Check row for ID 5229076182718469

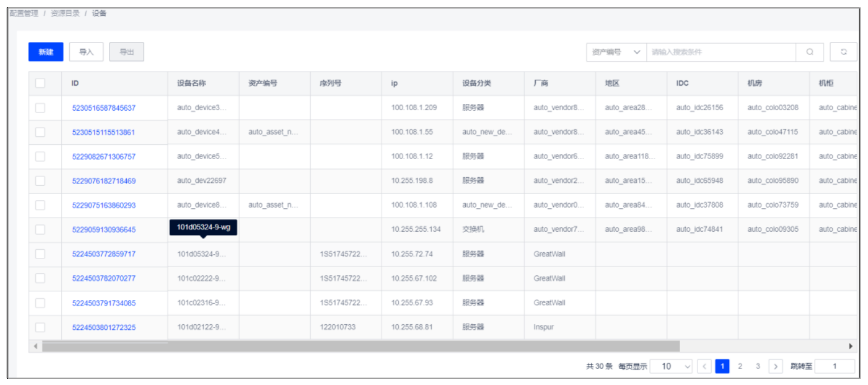point(40,181)
